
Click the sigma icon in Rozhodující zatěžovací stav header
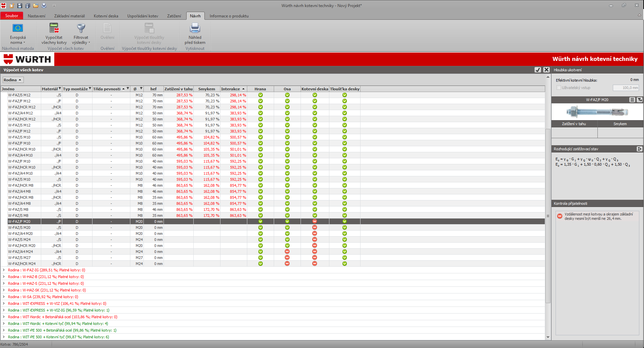639,149
